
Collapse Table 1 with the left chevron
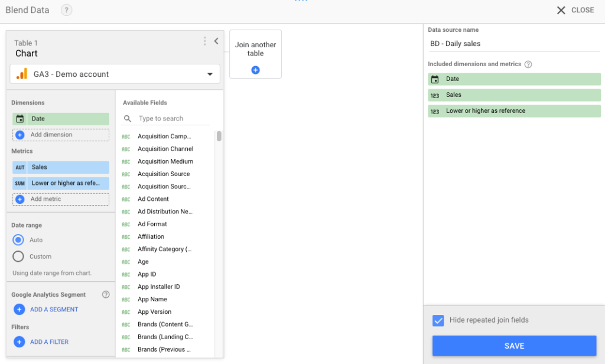pyautogui.click(x=216, y=41)
